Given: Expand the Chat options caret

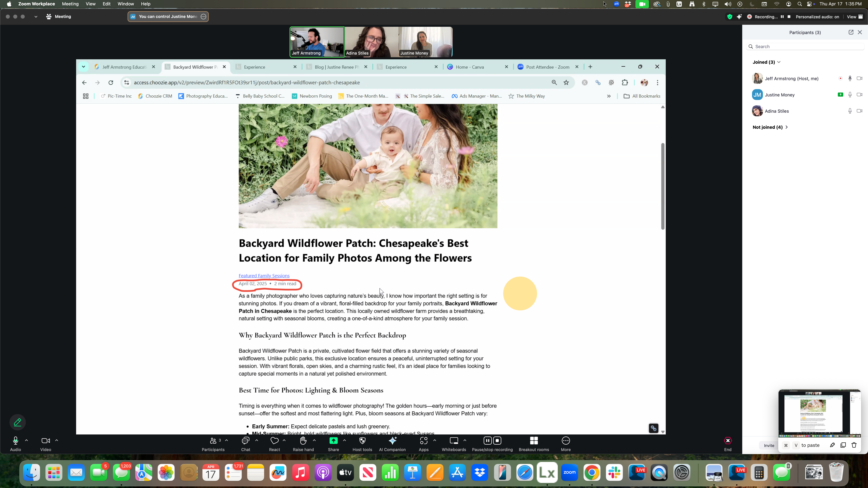Looking at the screenshot, I should click(257, 440).
